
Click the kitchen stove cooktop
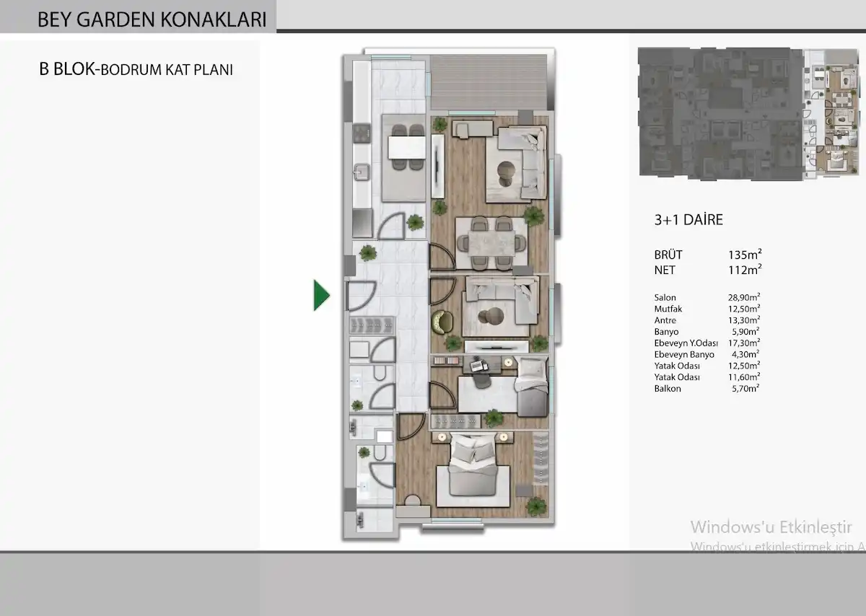point(360,133)
